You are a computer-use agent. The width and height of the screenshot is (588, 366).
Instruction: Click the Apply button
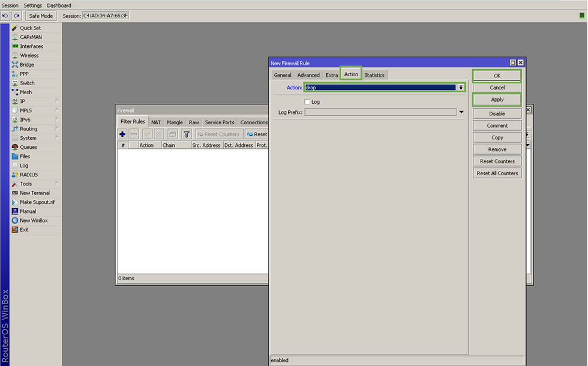(497, 100)
